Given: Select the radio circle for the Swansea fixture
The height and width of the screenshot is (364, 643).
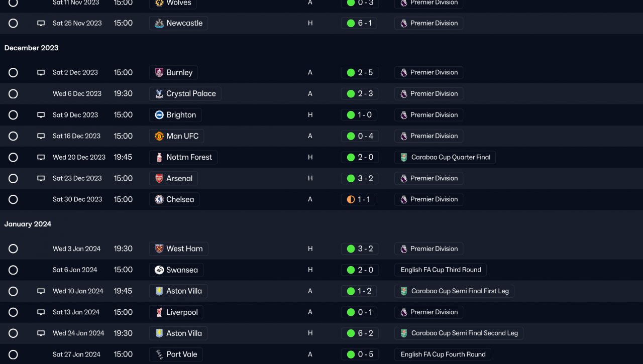Looking at the screenshot, I should [13, 270].
